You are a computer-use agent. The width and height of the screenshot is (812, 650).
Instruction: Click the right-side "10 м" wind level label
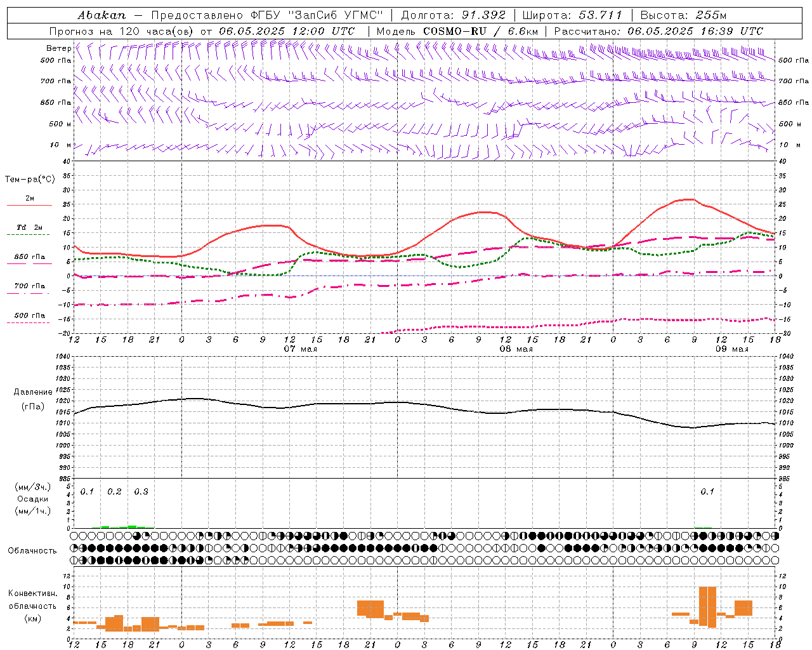pos(790,145)
